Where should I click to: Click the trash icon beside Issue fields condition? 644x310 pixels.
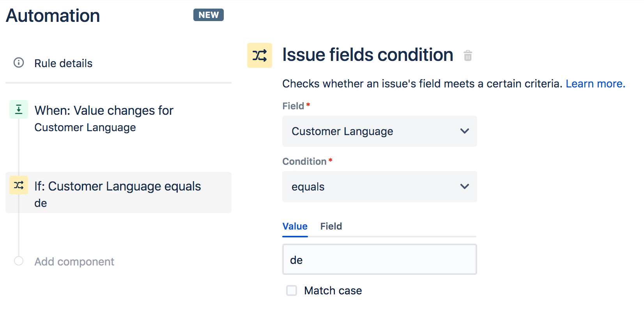(468, 56)
